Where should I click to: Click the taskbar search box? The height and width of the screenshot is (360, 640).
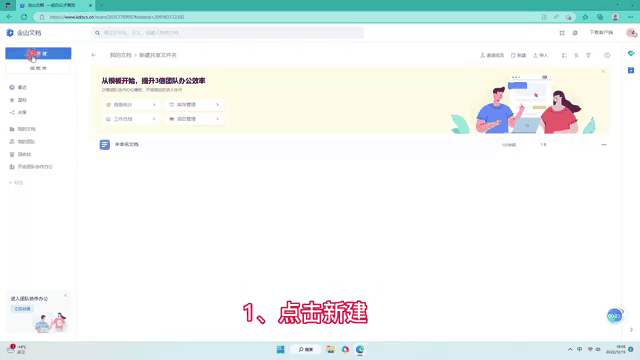pos(306,350)
